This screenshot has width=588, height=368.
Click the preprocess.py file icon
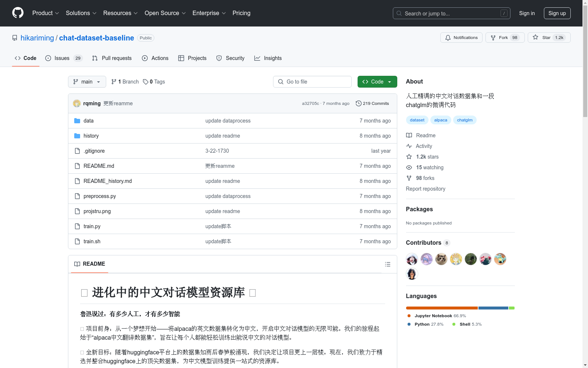tap(77, 196)
